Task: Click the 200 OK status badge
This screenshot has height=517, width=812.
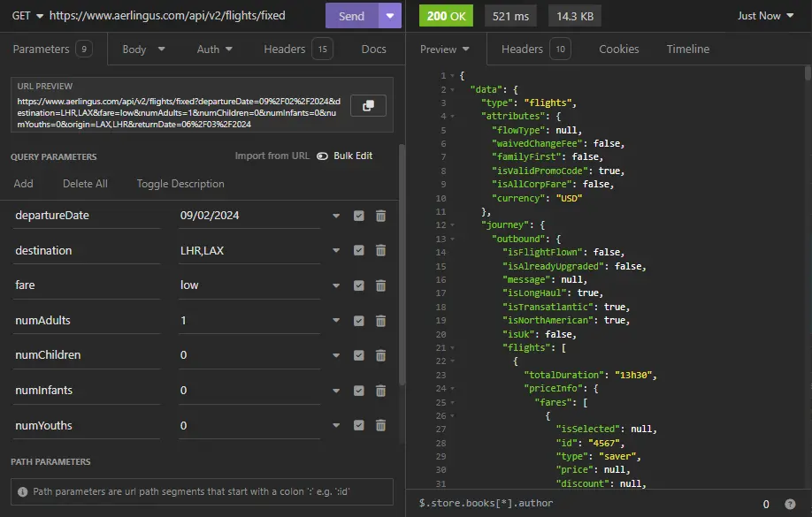Action: click(447, 16)
